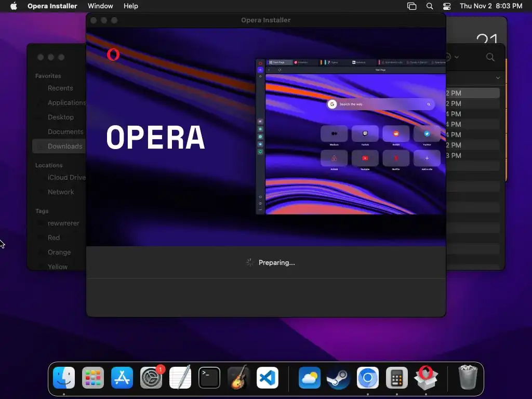Open System Preferences from the Dock

tap(151, 378)
